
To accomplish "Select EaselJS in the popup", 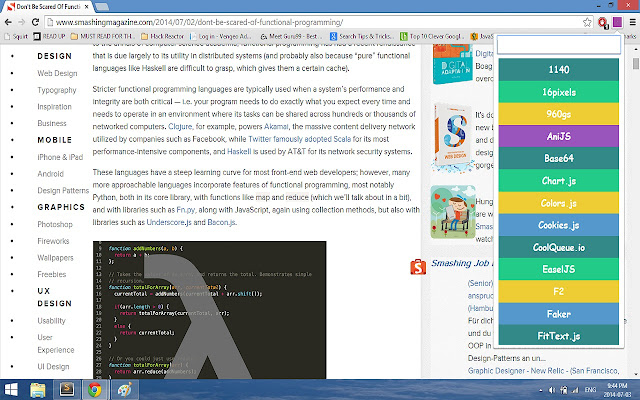I will 558,269.
